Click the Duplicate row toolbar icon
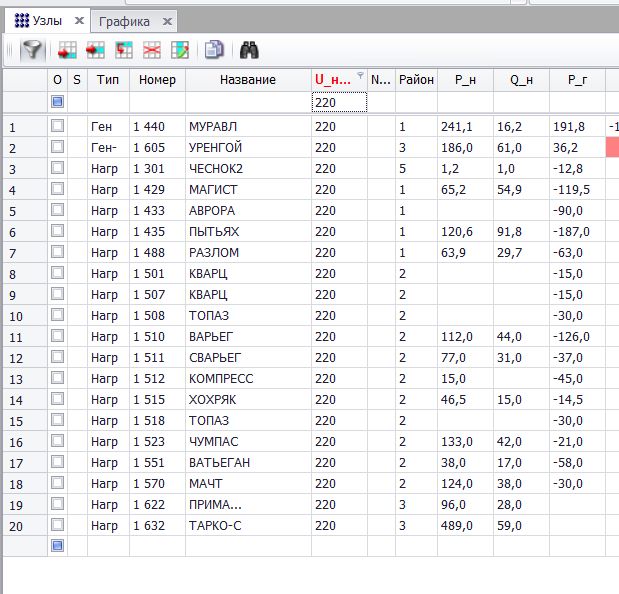This screenshot has height=594, width=619. [x=124, y=49]
